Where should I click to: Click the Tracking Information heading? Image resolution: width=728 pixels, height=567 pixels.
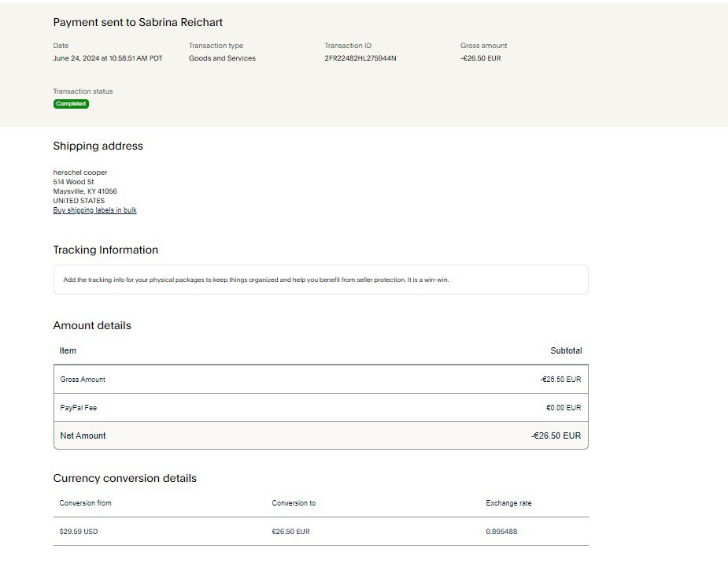pyautogui.click(x=105, y=250)
